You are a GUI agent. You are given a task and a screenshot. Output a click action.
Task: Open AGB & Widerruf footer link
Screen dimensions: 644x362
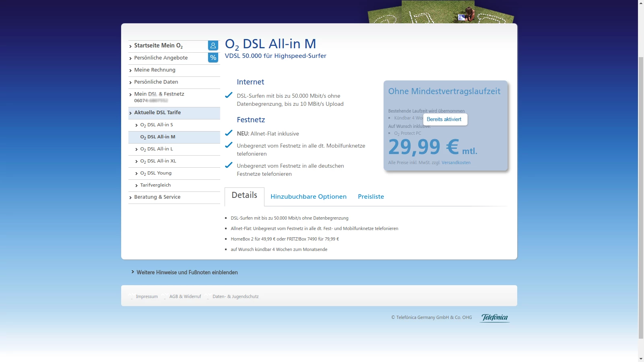coord(185,297)
